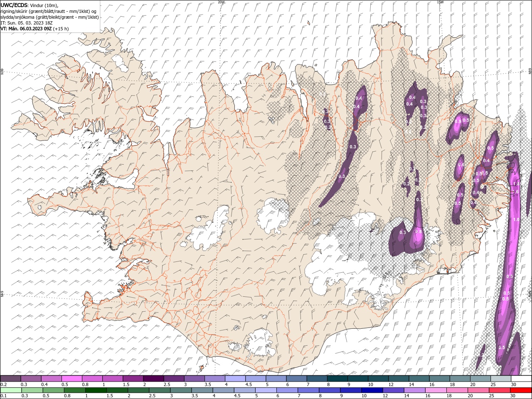Click the dark teal snow swatch at 8
This screenshot has height=399, width=532.
tap(337, 379)
